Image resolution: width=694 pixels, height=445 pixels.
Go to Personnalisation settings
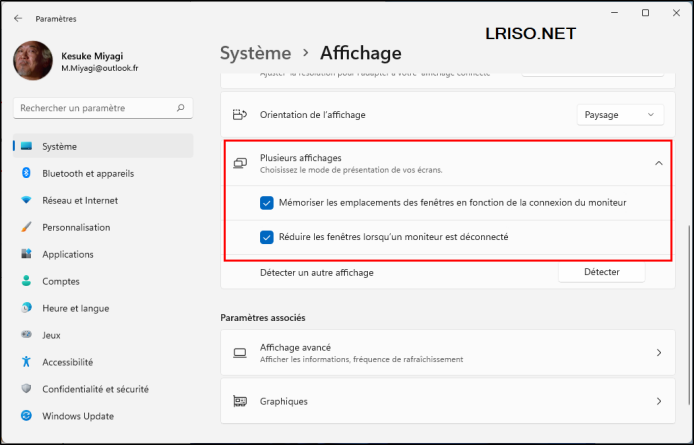tap(76, 227)
